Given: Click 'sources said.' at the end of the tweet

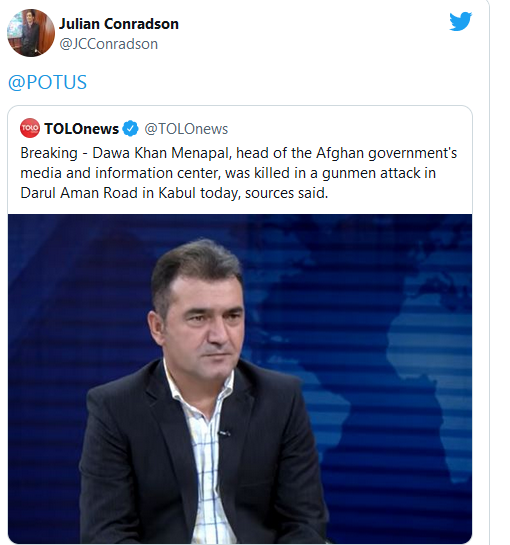Looking at the screenshot, I should pyautogui.click(x=286, y=193).
